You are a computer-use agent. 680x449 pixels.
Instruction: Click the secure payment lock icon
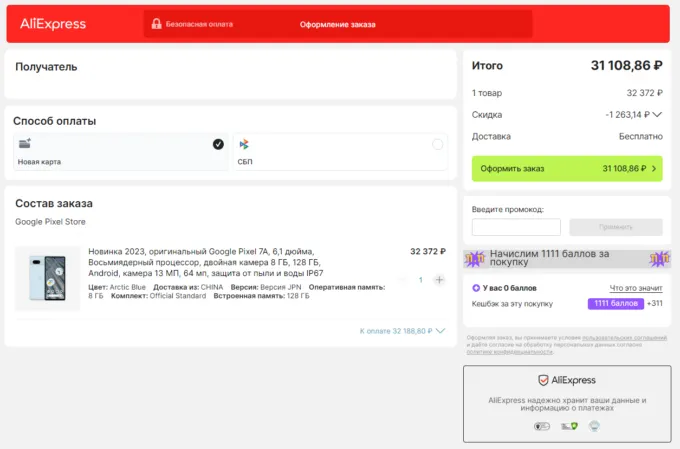tap(156, 24)
